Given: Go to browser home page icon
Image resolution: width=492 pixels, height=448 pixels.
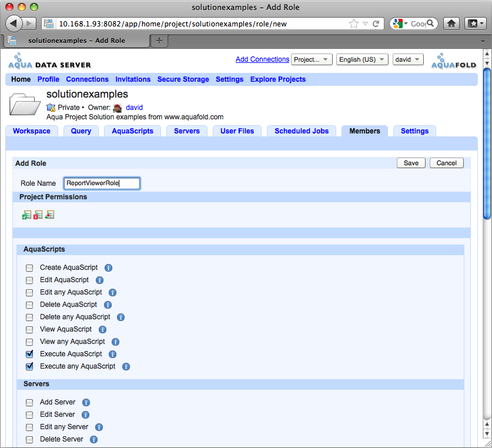Looking at the screenshot, I should point(451,24).
